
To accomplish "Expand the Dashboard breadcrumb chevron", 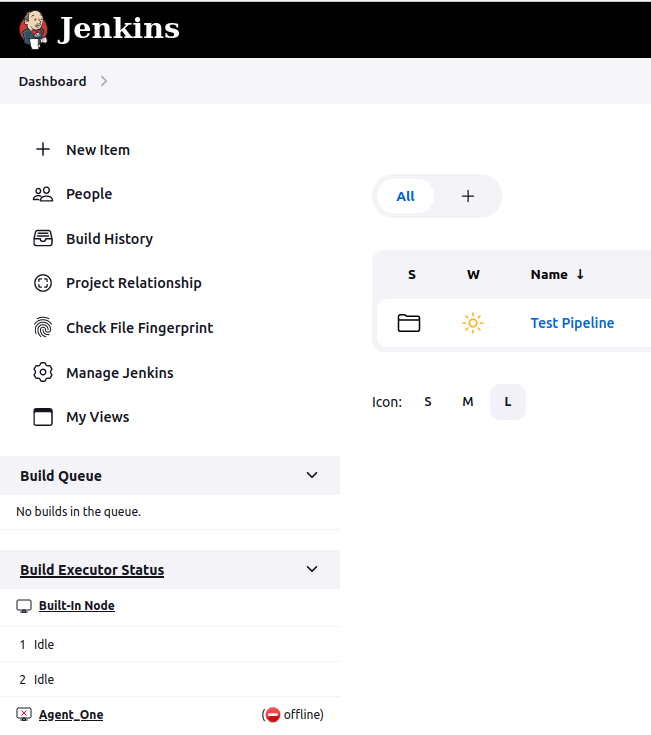I will [x=104, y=82].
